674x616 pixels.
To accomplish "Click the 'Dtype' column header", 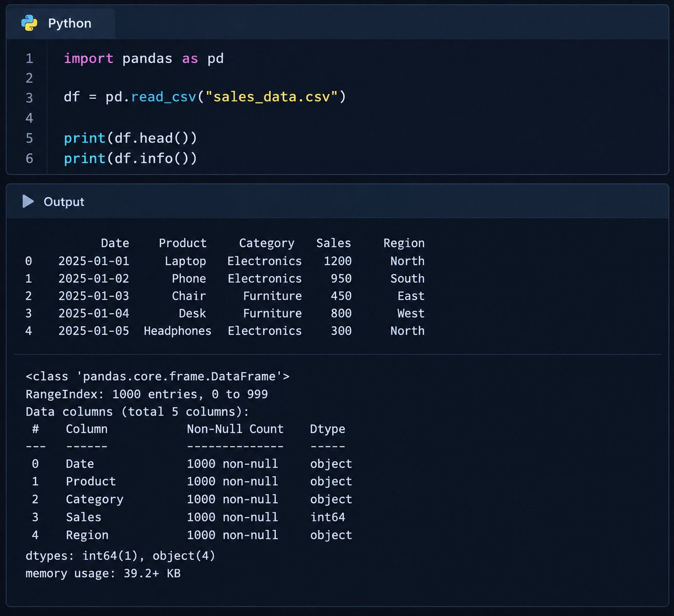I will (x=327, y=429).
